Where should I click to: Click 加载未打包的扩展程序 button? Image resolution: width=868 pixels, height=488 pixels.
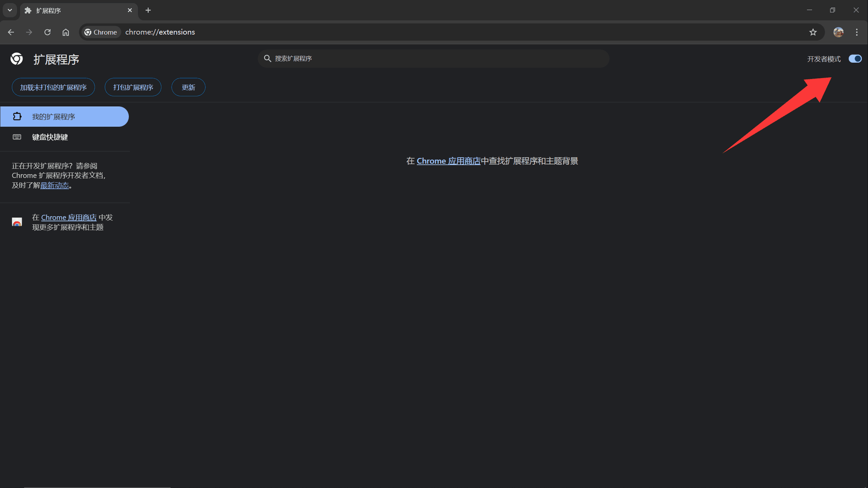[53, 87]
